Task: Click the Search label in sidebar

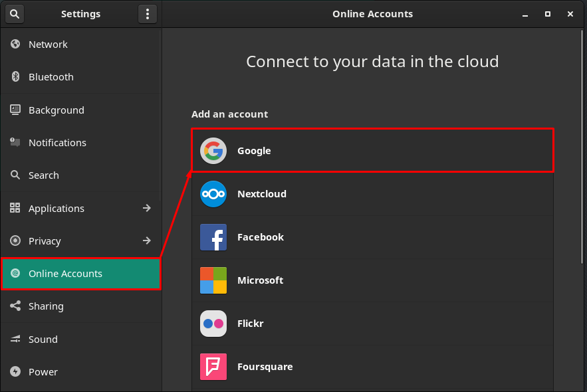Action: point(44,175)
